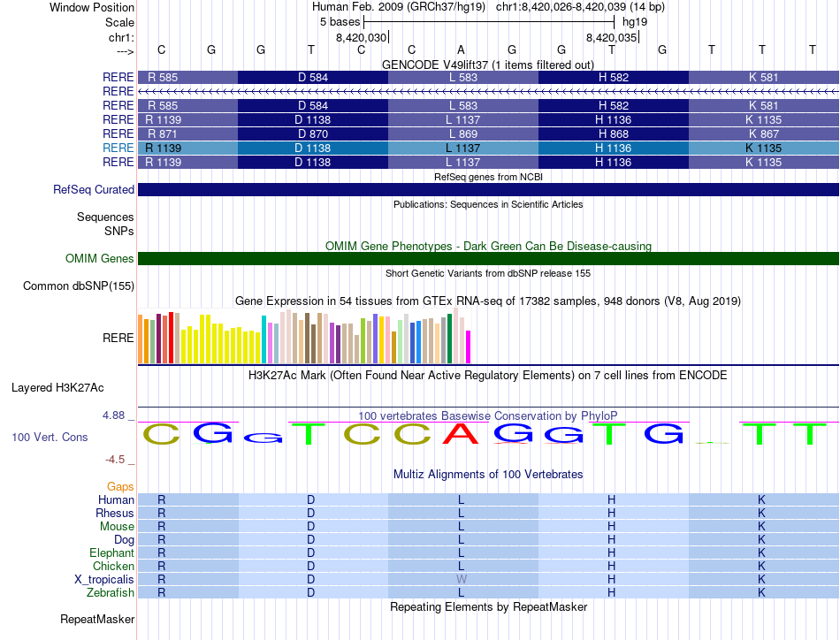The image size is (840, 640).
Task: Click the K residue in Human alignment row
Action: click(761, 499)
